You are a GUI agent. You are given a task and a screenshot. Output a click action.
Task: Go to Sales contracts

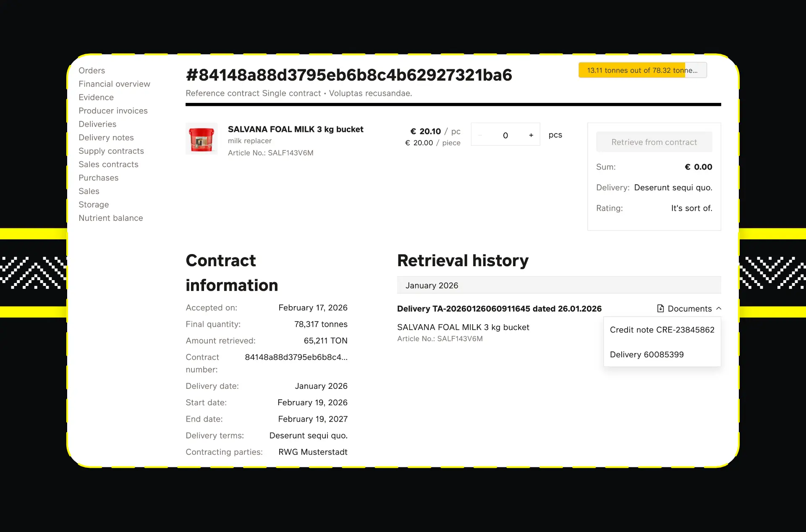point(108,165)
